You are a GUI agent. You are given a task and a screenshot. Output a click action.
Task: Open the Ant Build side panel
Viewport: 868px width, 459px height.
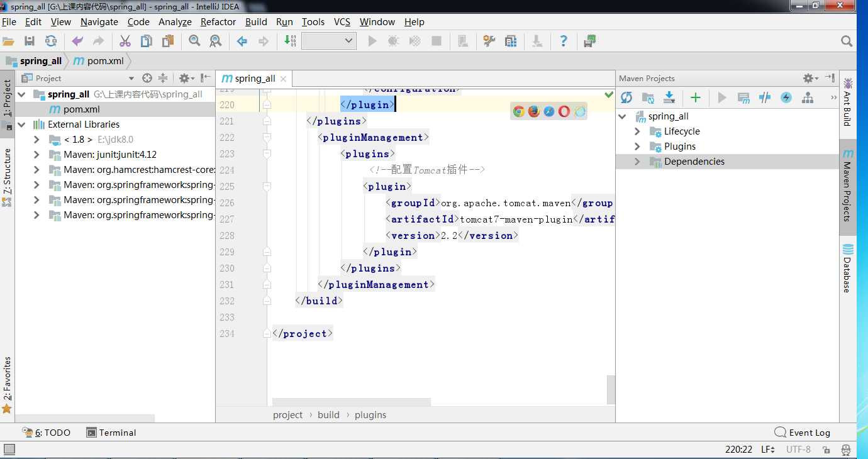[847, 101]
